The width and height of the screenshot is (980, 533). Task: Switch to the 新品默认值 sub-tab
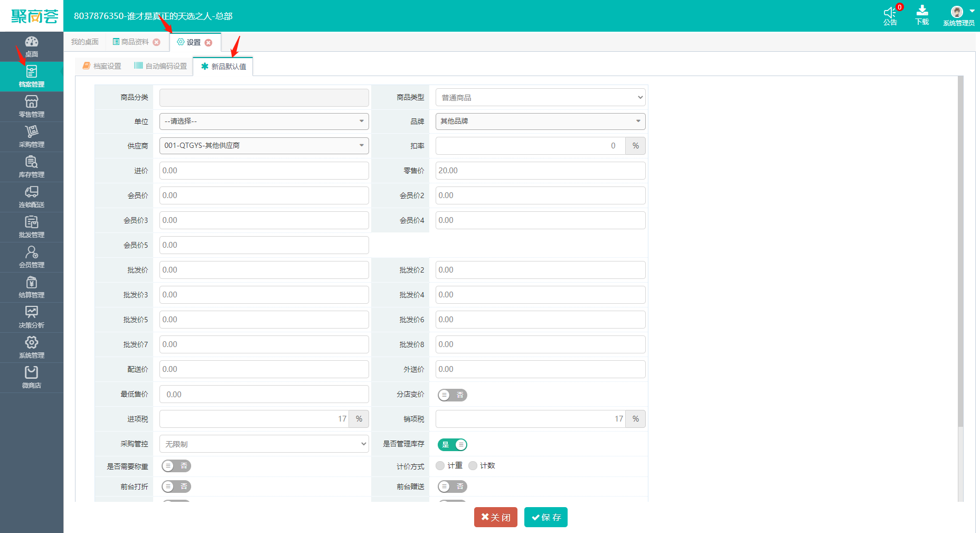point(223,67)
